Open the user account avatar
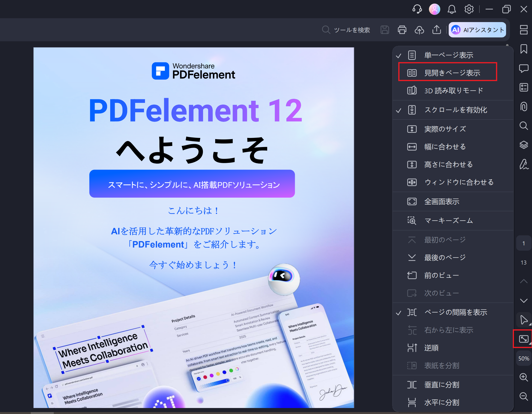The height and width of the screenshot is (414, 532). coord(435,9)
